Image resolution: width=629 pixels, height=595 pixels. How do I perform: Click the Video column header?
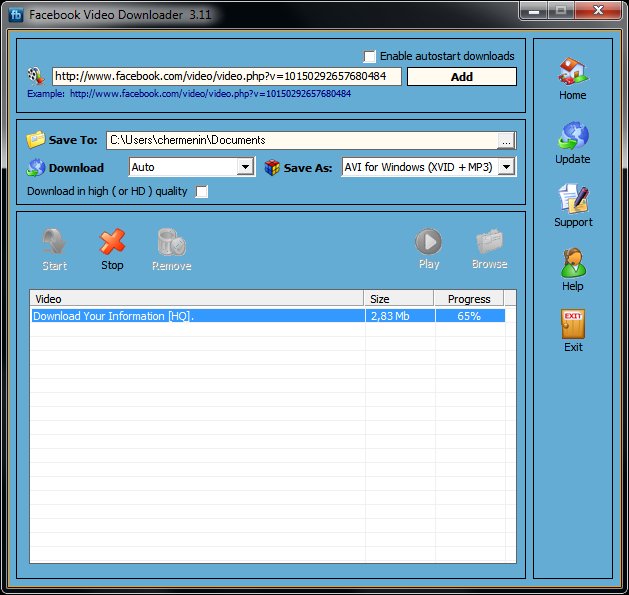(197, 299)
